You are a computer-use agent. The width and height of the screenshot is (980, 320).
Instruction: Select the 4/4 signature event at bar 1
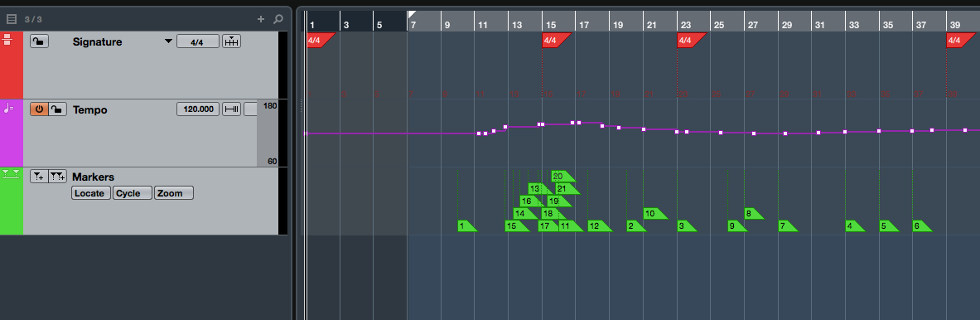point(320,41)
